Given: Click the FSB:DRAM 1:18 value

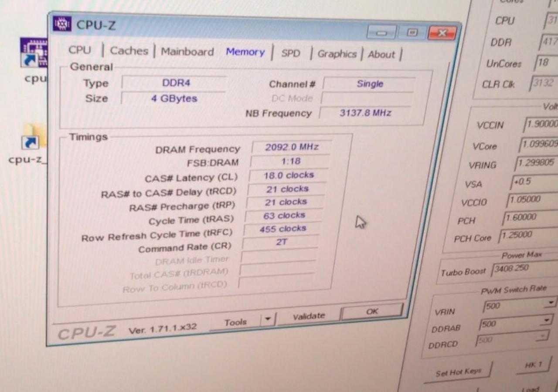Looking at the screenshot, I should (x=291, y=161).
